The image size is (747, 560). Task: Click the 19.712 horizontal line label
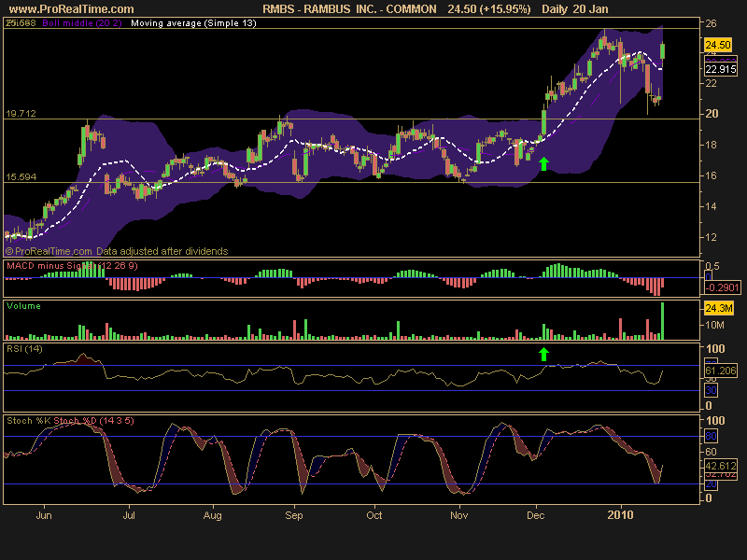21,113
